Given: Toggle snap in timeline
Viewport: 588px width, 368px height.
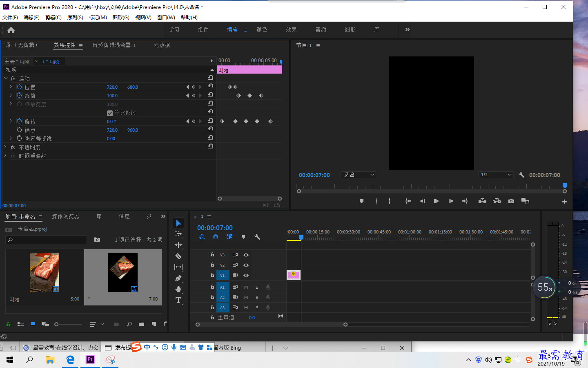Looking at the screenshot, I should (x=216, y=237).
